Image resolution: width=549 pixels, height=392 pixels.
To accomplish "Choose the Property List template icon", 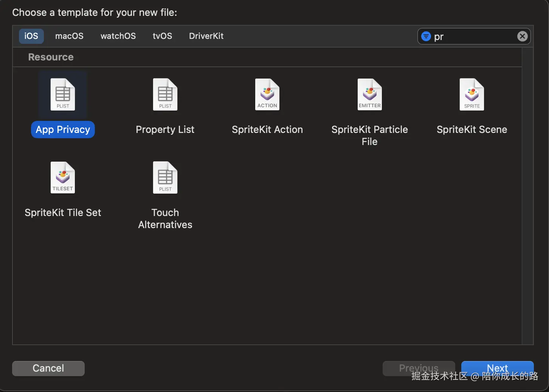I will [x=165, y=94].
